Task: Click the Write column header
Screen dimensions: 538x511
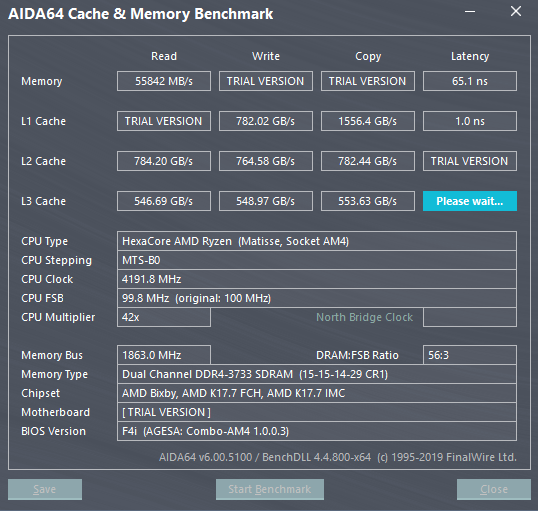Action: coord(266,56)
